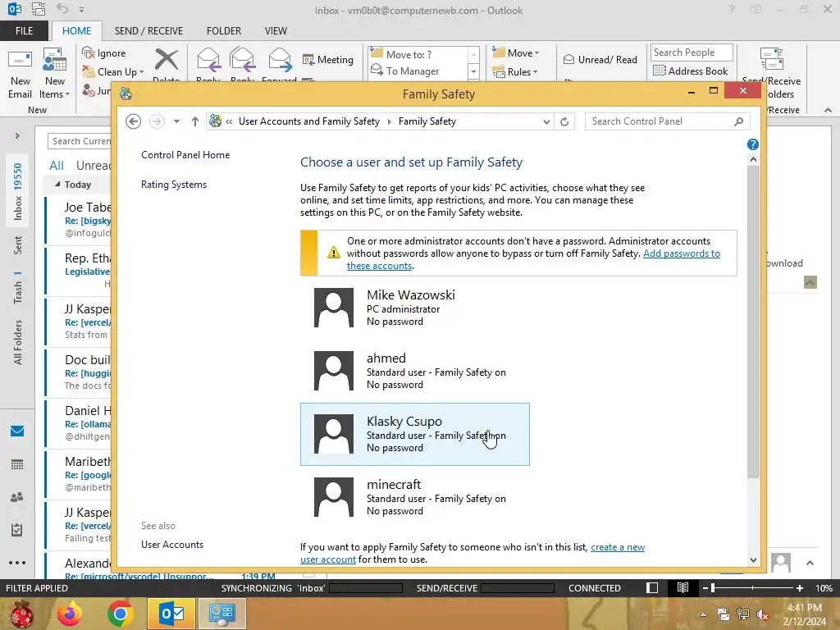Image resolution: width=840 pixels, height=630 pixels.
Task: Open the Rules dropdown in the ribbon
Action: [x=515, y=72]
